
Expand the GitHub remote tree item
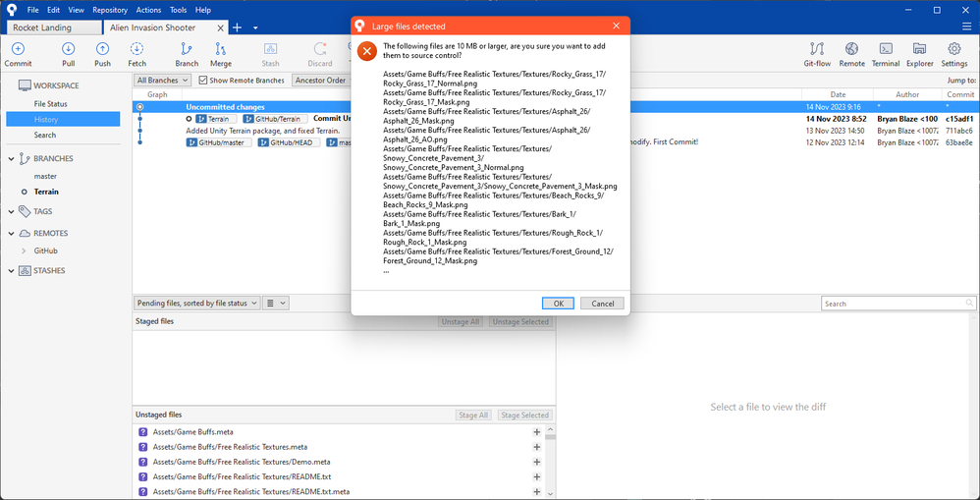coord(24,250)
